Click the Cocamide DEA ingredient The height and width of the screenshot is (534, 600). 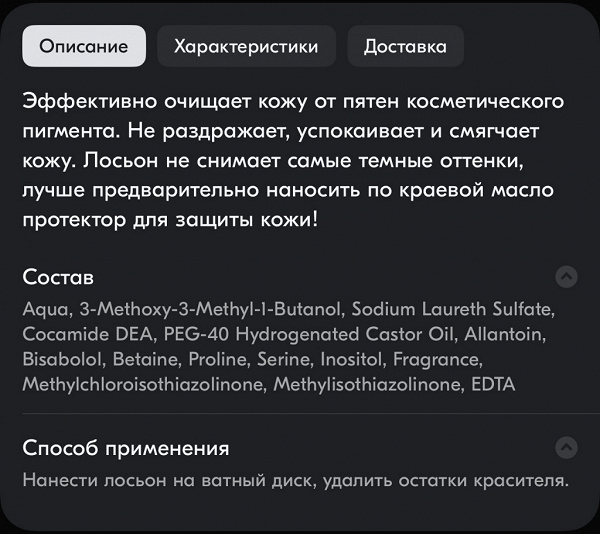pos(88,334)
